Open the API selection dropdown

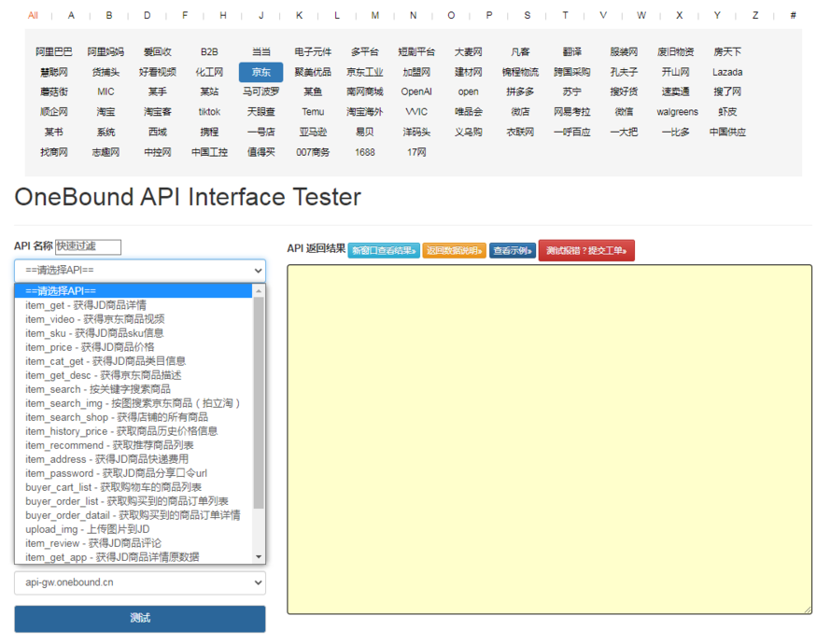(x=139, y=270)
